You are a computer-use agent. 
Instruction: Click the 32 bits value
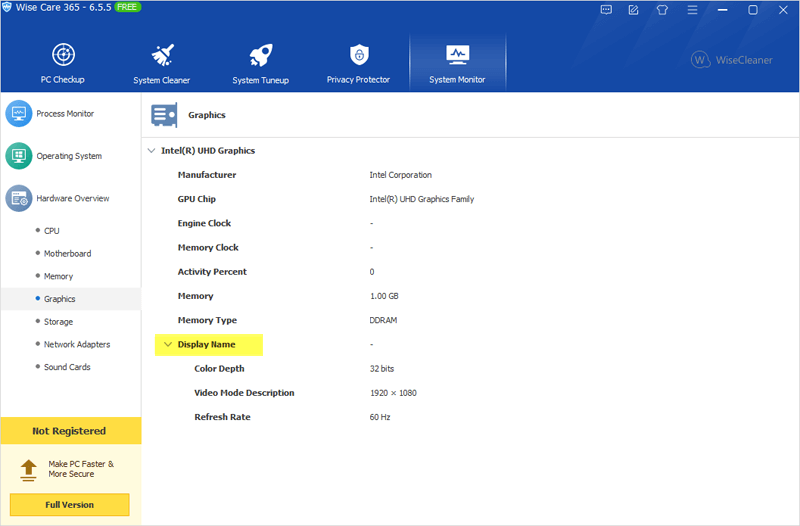(x=382, y=368)
